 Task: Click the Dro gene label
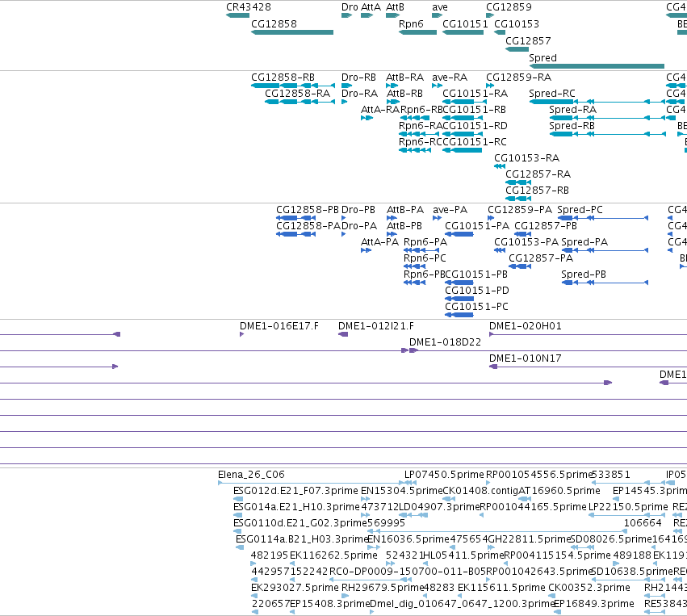[350, 7]
